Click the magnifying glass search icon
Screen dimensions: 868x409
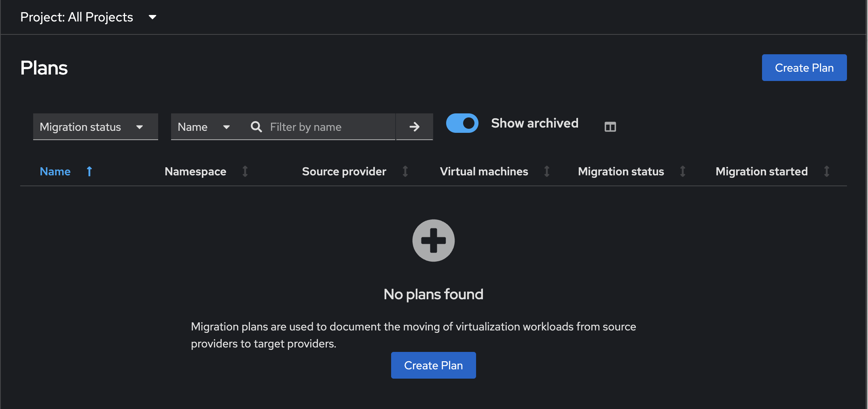tap(256, 127)
